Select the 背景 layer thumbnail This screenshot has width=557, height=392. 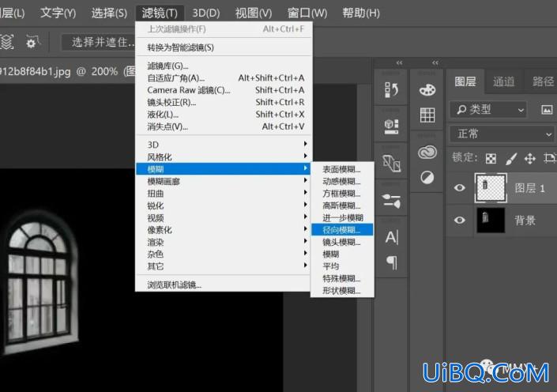coord(491,220)
